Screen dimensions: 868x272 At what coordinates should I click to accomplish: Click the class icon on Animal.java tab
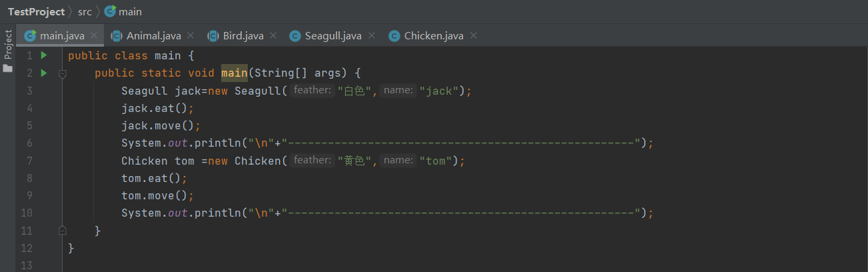coord(117,36)
